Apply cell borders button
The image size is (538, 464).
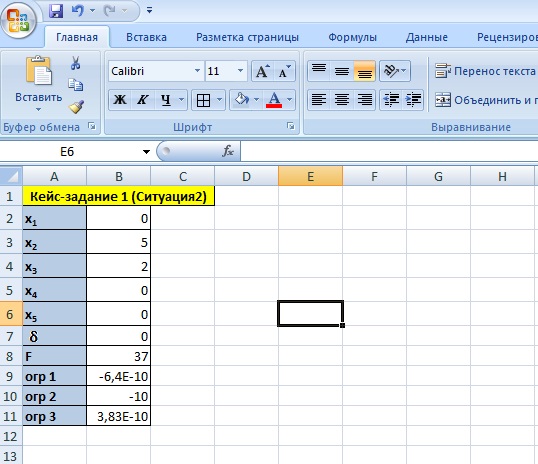point(203,100)
